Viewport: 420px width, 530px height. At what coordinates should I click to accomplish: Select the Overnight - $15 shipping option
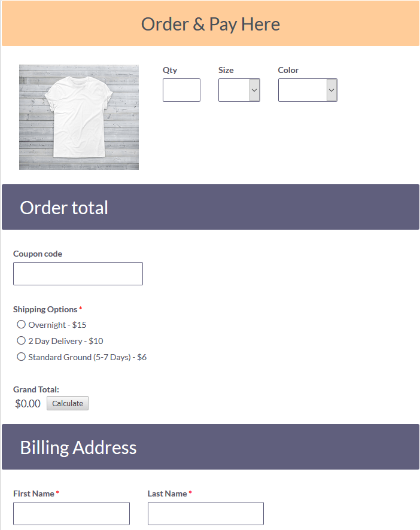coord(21,324)
